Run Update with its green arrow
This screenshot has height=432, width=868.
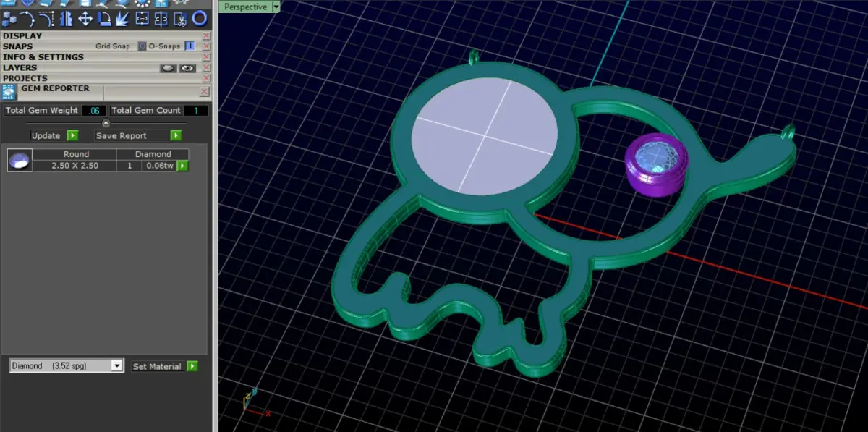(72, 135)
